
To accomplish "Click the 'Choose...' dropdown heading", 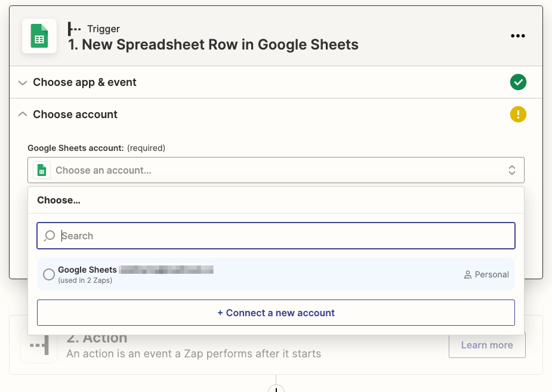I will pos(59,200).
